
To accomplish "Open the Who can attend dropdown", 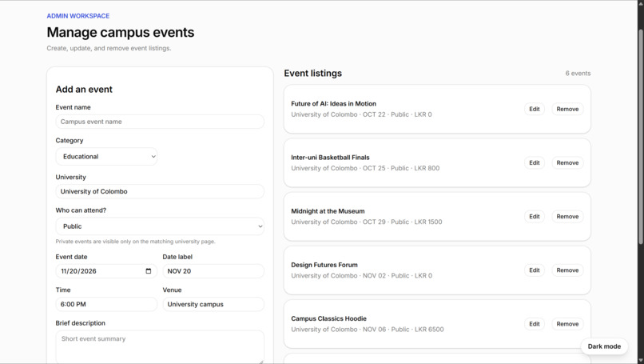I will [x=160, y=226].
